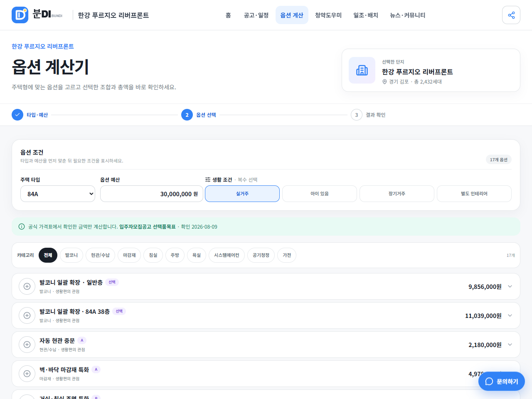Screen dimensions: 532x399
Task: Click the filter sliders icon by 생활 조건
Action: coord(208,180)
